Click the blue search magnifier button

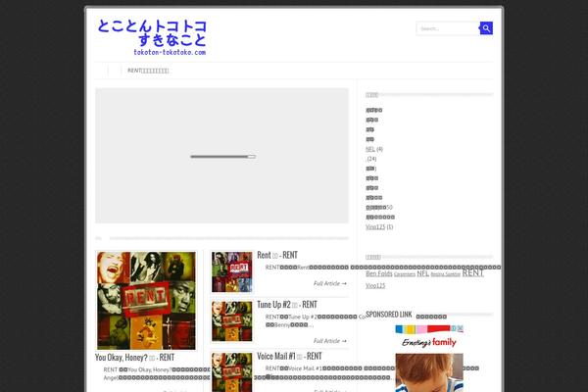pos(486,28)
